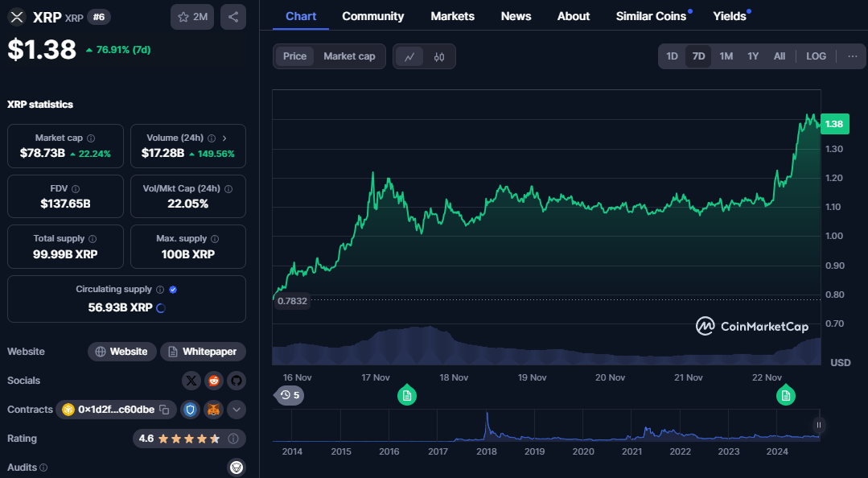Viewport: 868px width, 478px height.
Task: Open the Similar Coins tab
Action: [x=651, y=16]
